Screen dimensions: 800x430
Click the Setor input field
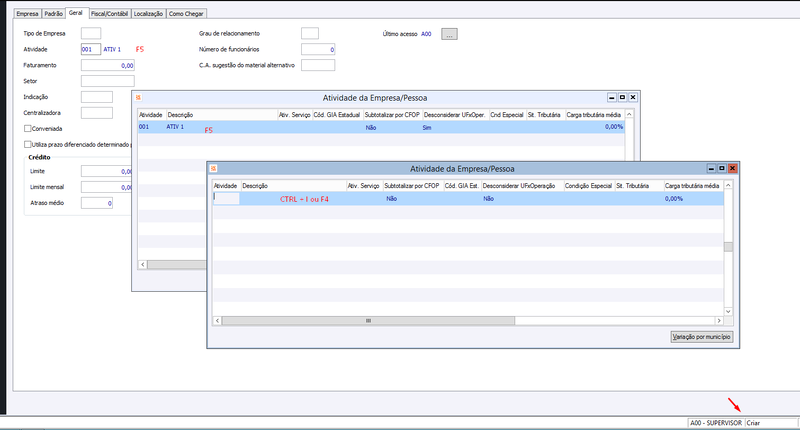(108, 81)
